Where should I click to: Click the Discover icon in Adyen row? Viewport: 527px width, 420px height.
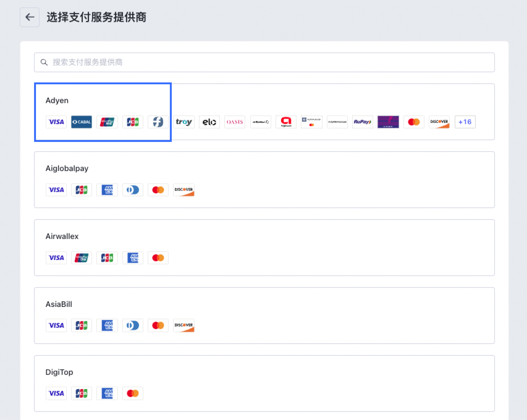click(x=439, y=122)
